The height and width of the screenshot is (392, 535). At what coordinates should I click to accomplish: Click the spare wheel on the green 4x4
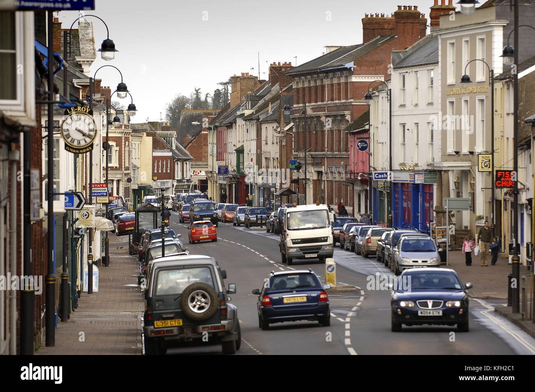point(199,302)
